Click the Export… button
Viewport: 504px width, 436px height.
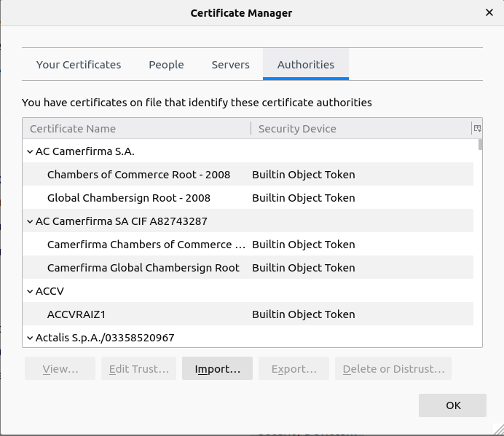(x=294, y=368)
